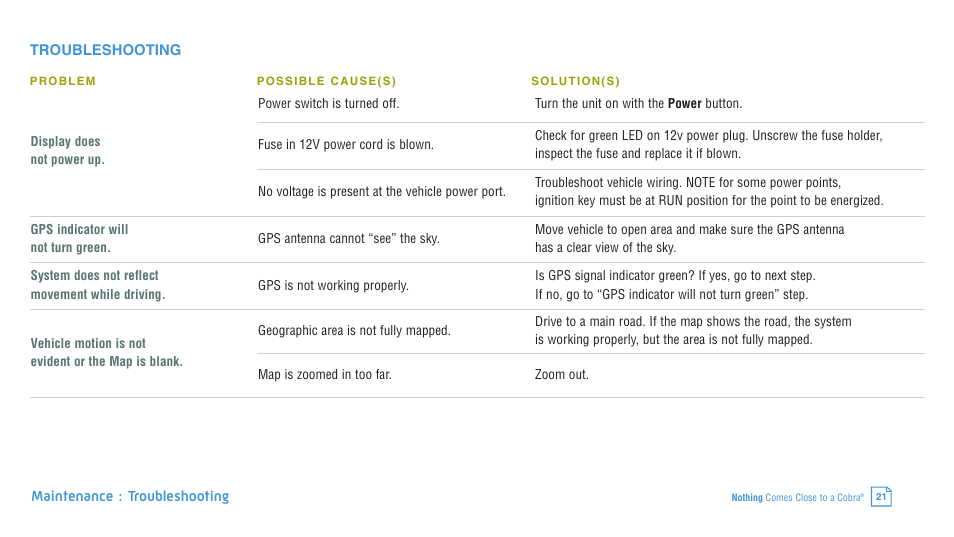The height and width of the screenshot is (537, 954).
Task: Click the 'Display does not power up' problem
Action: coord(68,150)
